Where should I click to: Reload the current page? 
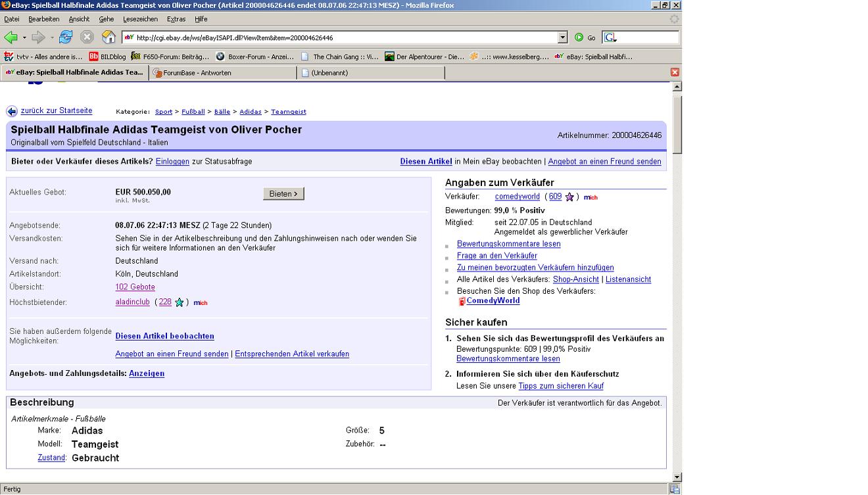point(66,37)
